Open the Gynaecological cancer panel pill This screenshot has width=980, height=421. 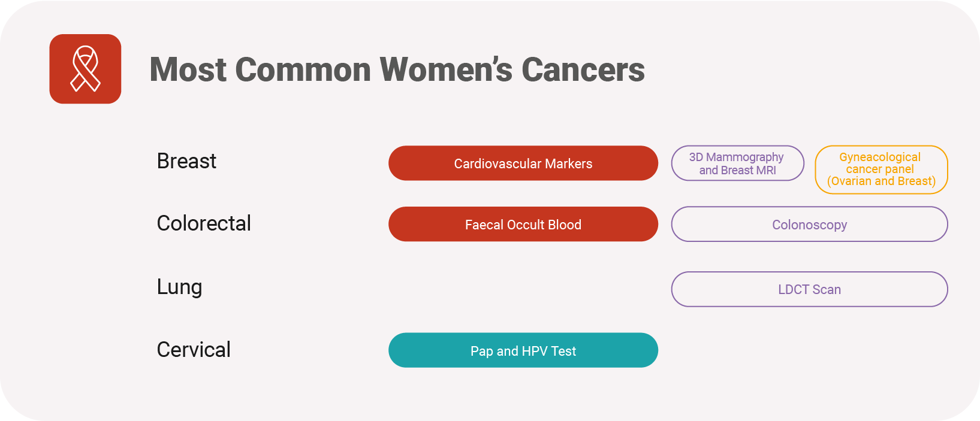click(x=881, y=169)
